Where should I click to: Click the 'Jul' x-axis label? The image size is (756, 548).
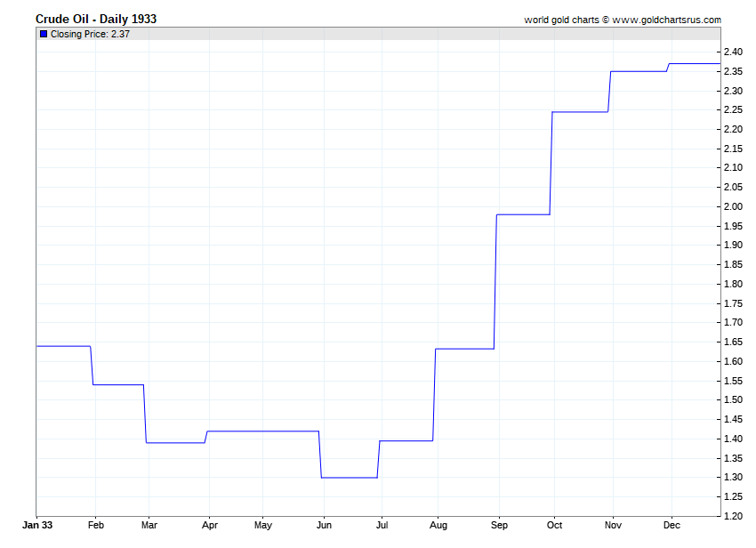[x=382, y=525]
